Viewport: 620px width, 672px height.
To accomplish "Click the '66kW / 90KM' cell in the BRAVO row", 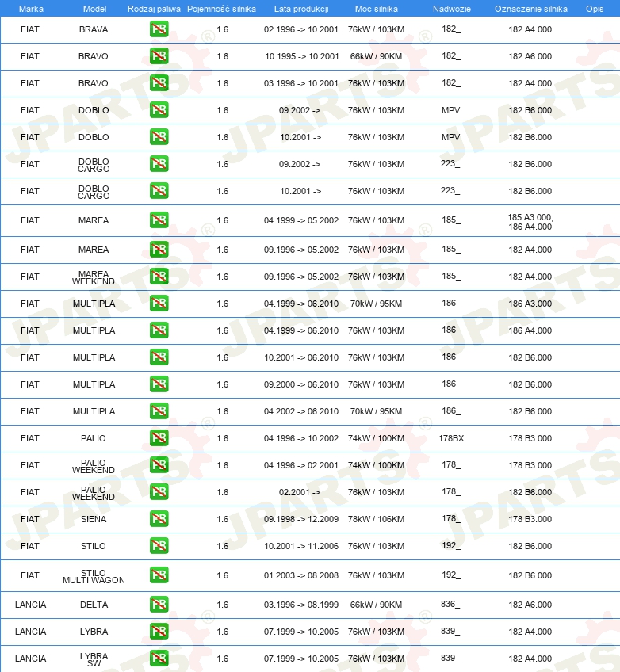I will (x=376, y=56).
